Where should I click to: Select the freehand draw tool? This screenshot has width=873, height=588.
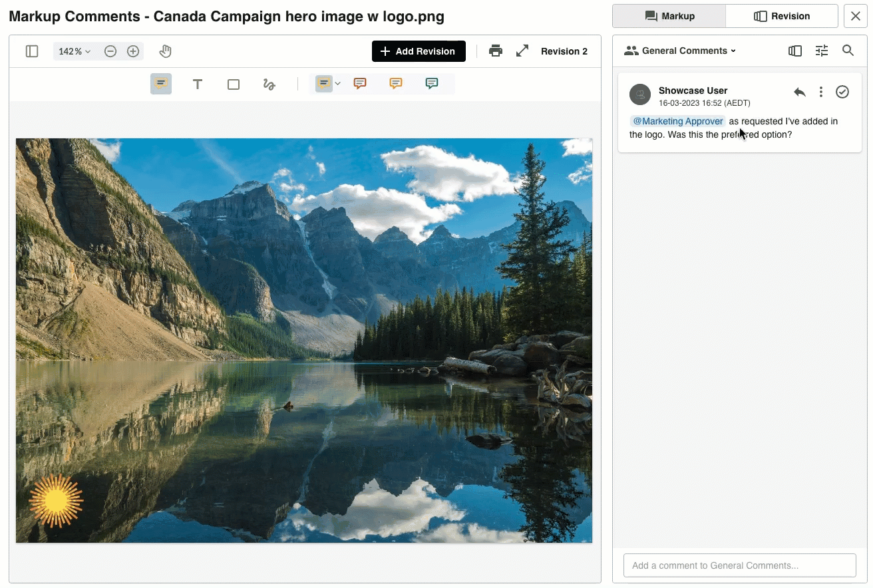(x=269, y=84)
